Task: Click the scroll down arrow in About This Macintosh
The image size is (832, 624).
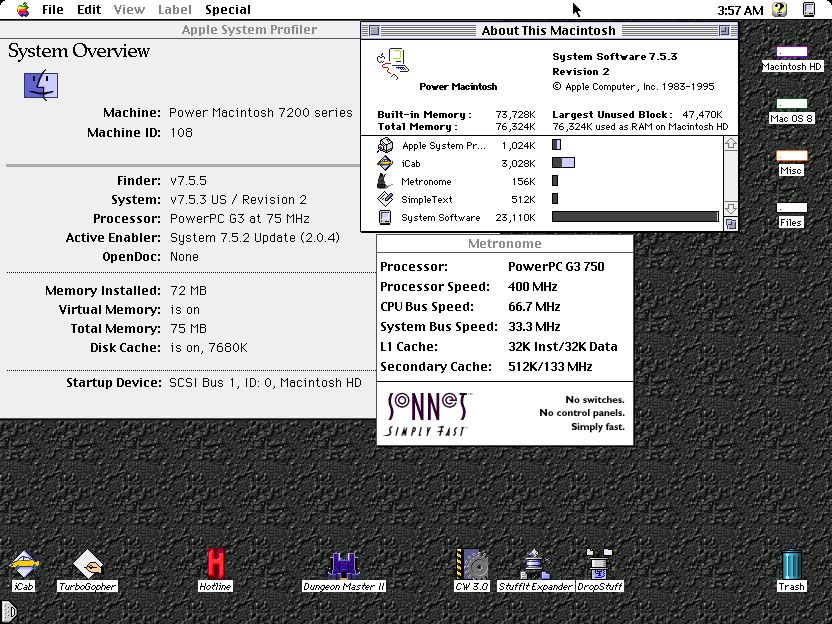Action: pyautogui.click(x=731, y=208)
